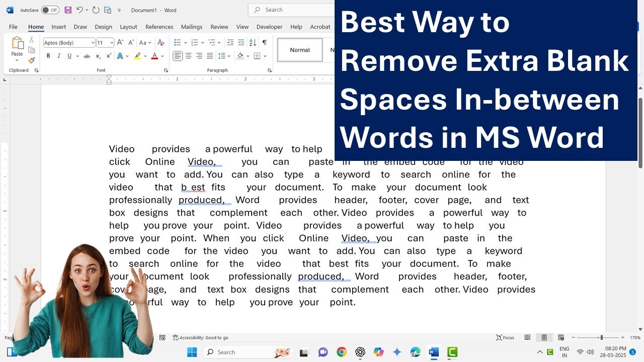This screenshot has width=644, height=362.
Task: Insert bulleted list icon
Action: [177, 43]
